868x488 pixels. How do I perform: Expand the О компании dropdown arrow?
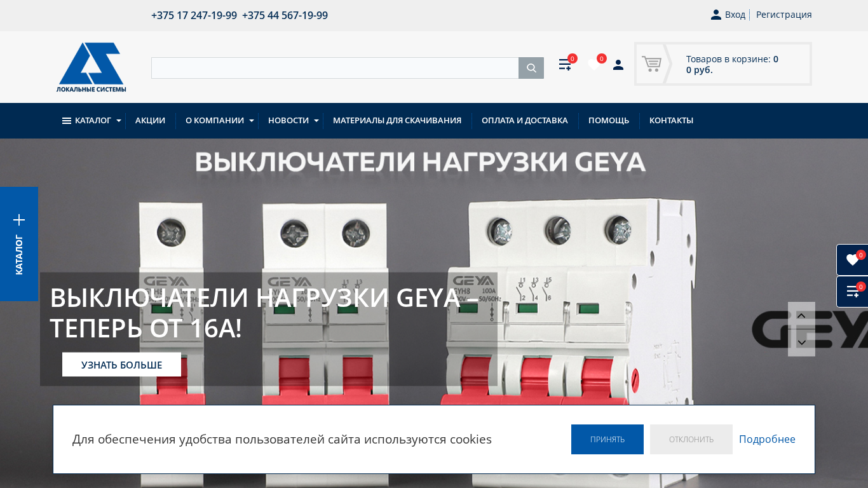point(252,121)
